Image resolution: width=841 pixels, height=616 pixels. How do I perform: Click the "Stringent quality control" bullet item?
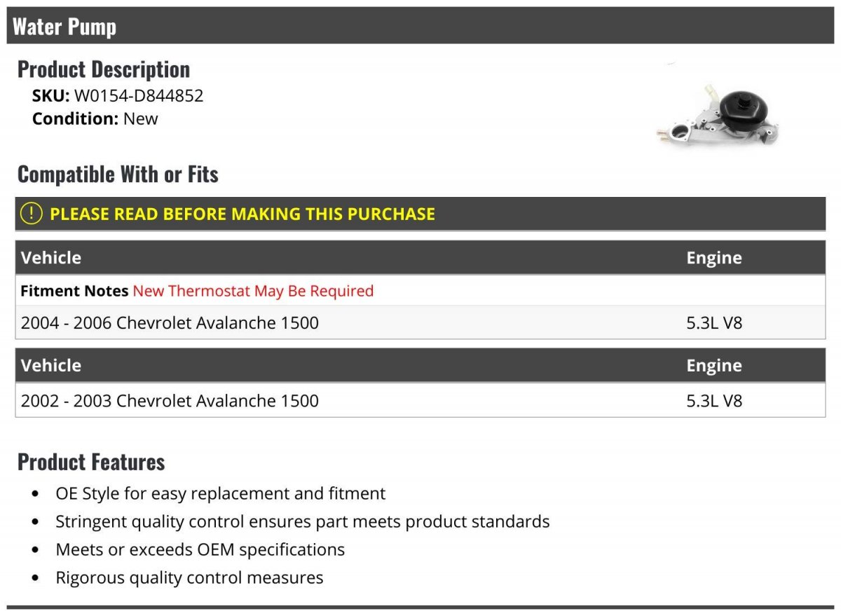click(x=302, y=521)
